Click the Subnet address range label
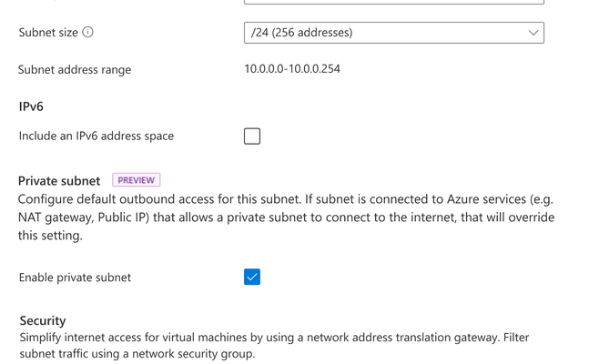This screenshot has width=609, height=364. tap(75, 70)
